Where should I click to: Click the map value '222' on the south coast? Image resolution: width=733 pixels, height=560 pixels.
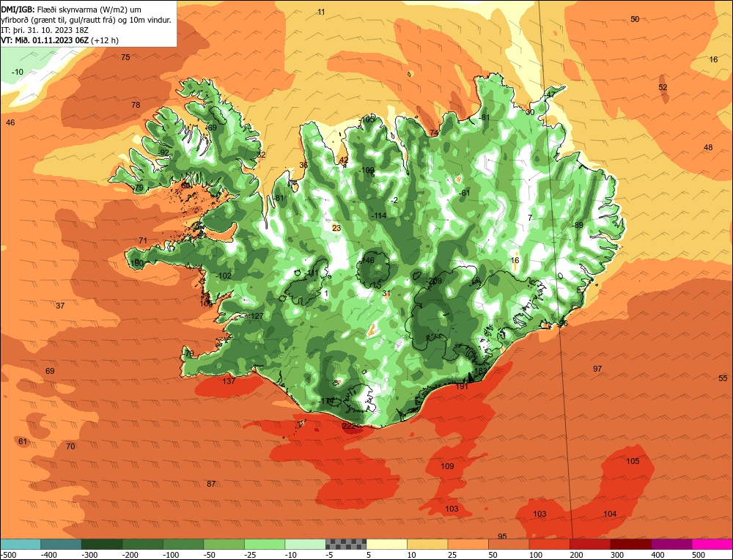click(x=349, y=426)
